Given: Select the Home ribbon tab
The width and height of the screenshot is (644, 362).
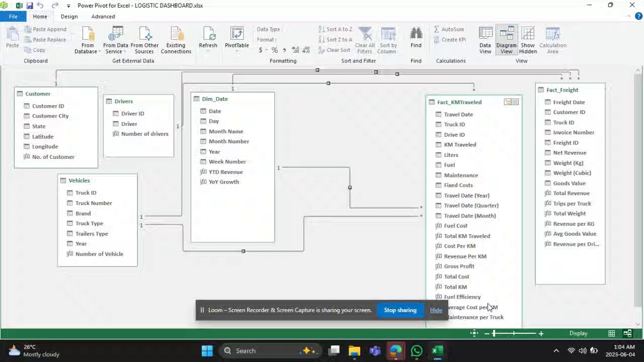Looking at the screenshot, I should [40, 17].
